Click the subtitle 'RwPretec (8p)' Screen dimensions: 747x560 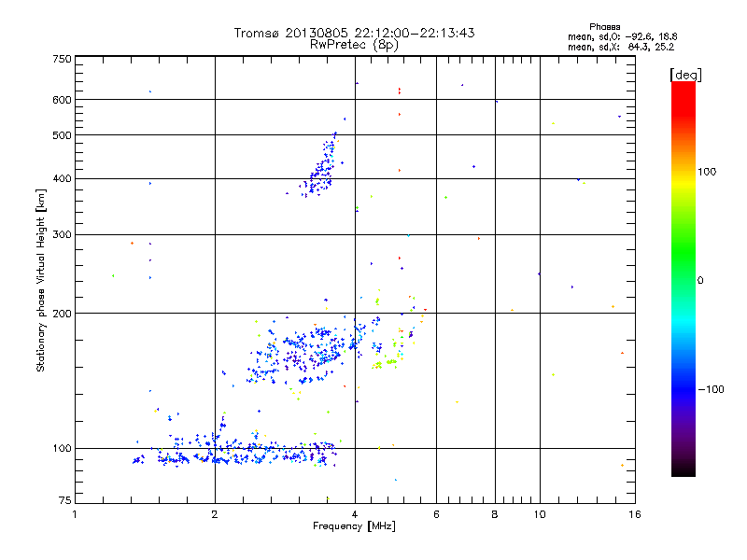354,45
